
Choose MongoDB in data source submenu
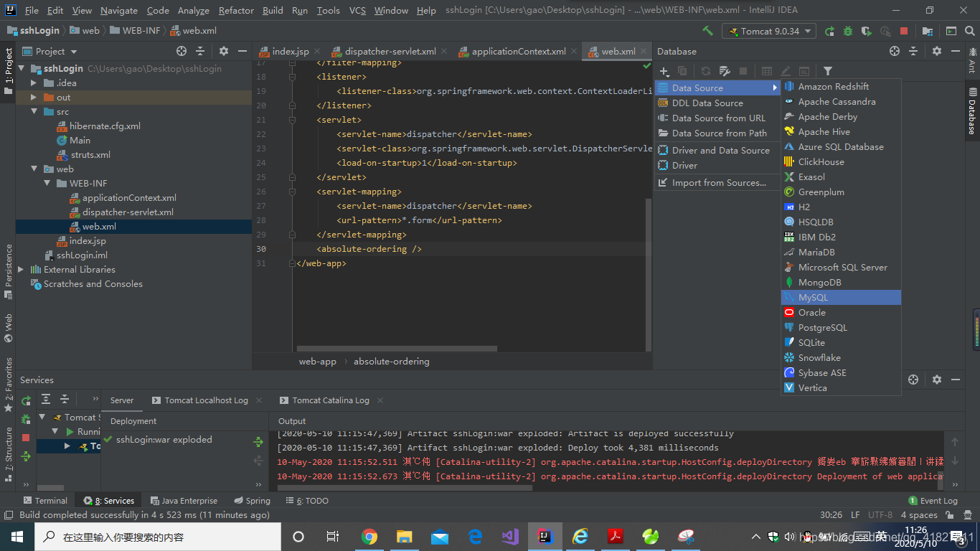841,283
